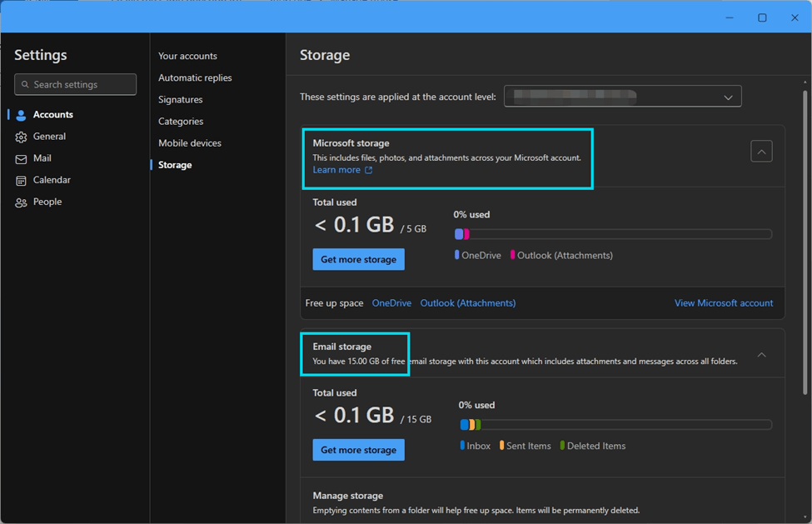Click the external link icon beside Learn more
The image size is (812, 524).
click(369, 170)
